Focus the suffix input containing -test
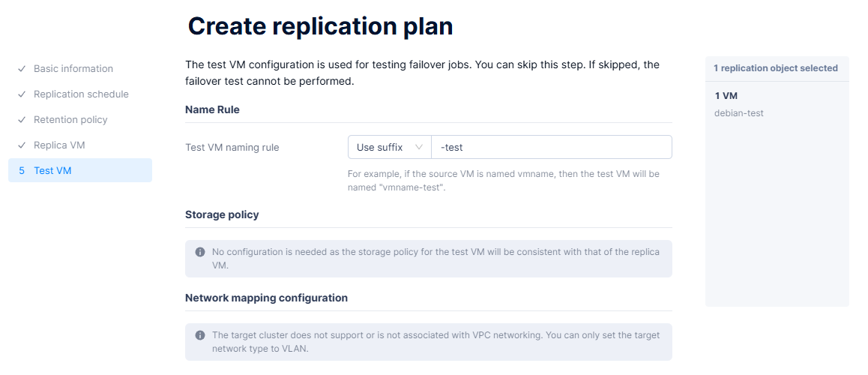Image resolution: width=868 pixels, height=375 pixels. pos(551,147)
